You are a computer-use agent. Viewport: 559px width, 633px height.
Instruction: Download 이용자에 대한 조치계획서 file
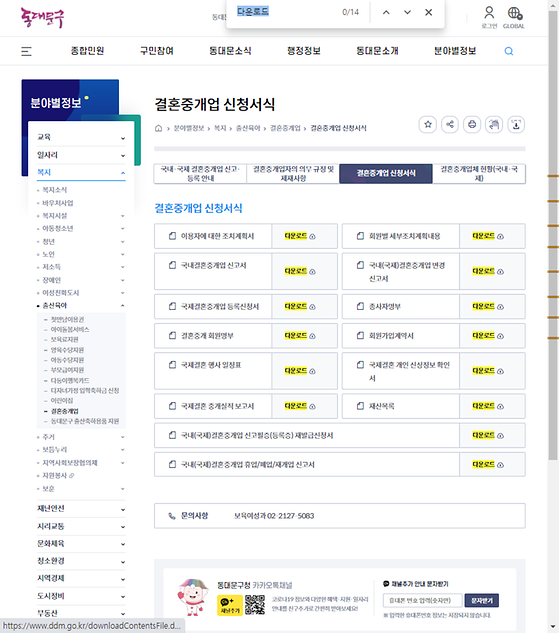(300, 236)
